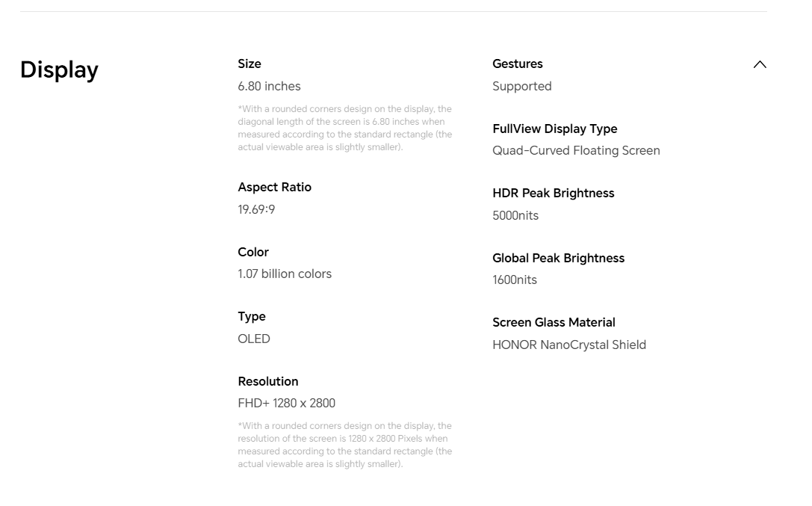Click the 1.07 billion colors value
Image resolution: width=812 pixels, height=506 pixels.
pos(285,274)
